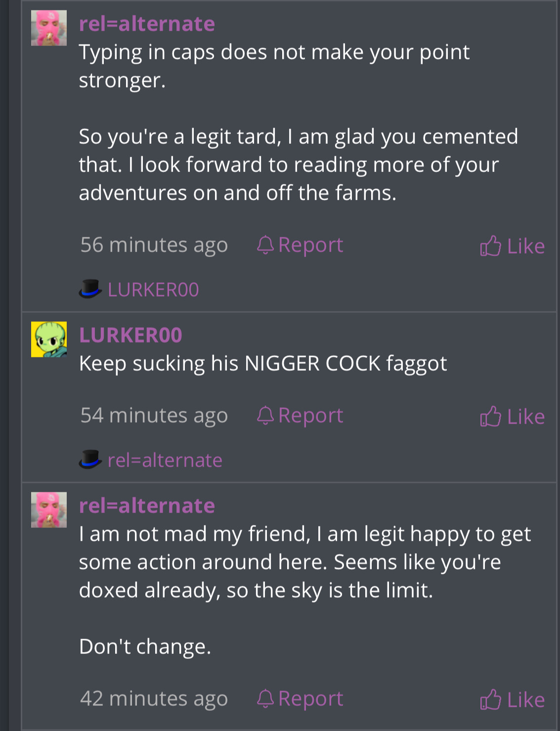The image size is (560, 731).
Task: Open rel=alternate profile from second comment's likes
Action: tap(165, 460)
